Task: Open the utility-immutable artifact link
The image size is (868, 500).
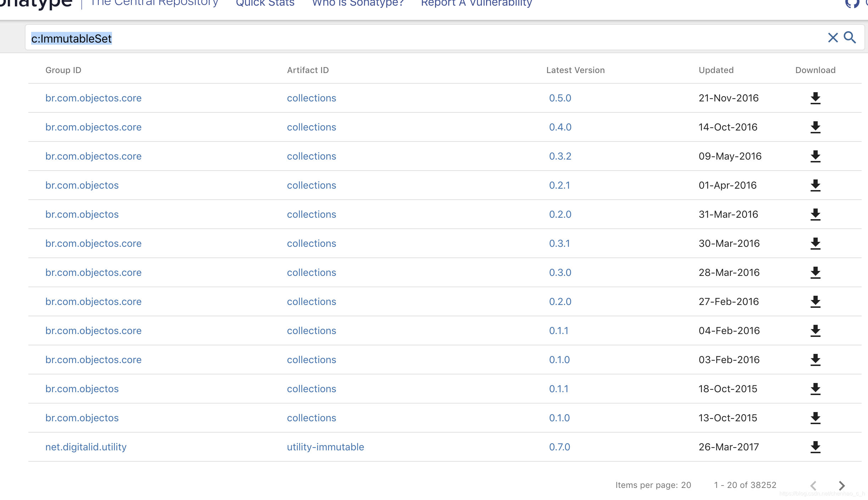Action: (x=325, y=447)
